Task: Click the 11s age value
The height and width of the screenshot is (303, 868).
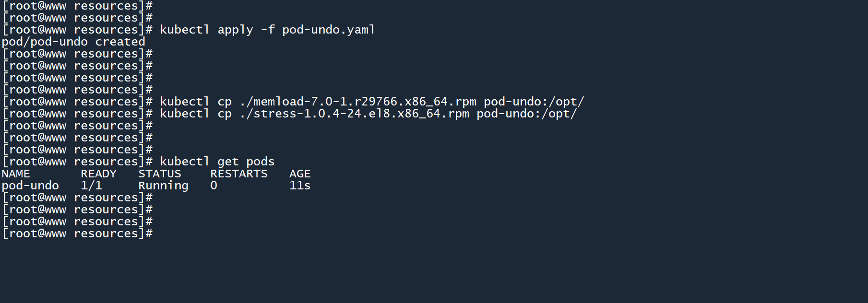Action: 300,186
